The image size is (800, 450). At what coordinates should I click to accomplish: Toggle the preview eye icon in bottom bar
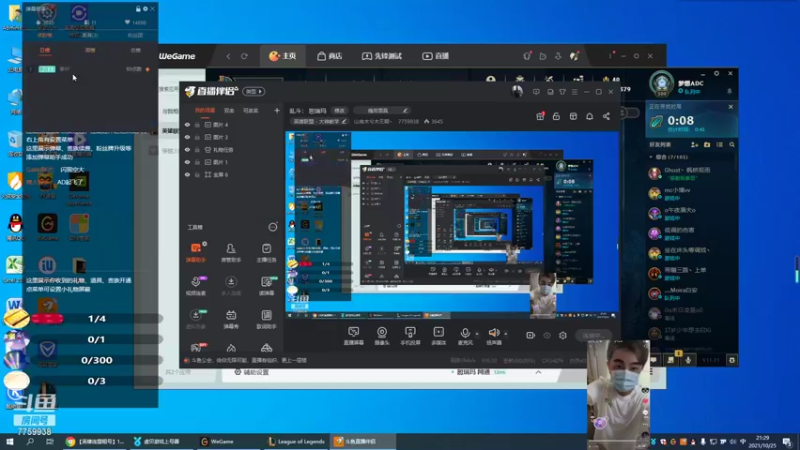click(x=547, y=335)
